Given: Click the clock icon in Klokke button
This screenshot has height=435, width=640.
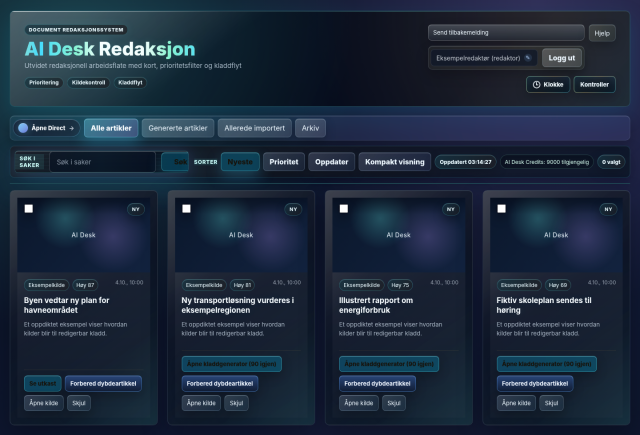Looking at the screenshot, I should pyautogui.click(x=536, y=84).
